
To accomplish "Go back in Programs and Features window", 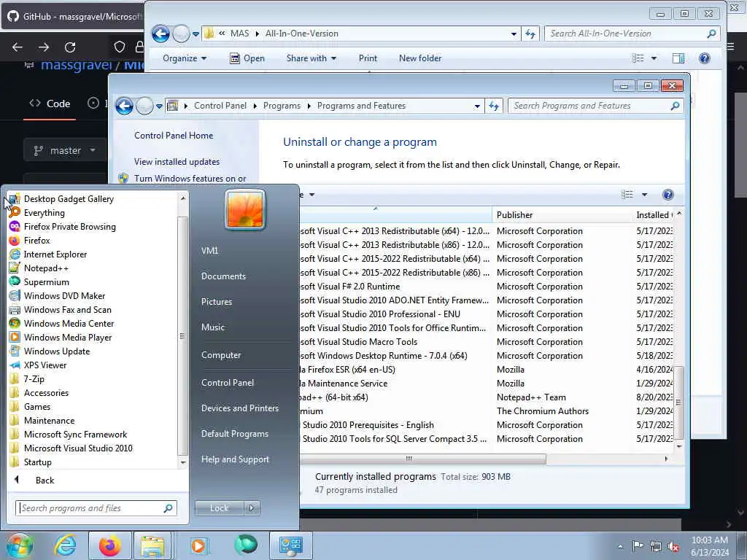I will click(124, 106).
